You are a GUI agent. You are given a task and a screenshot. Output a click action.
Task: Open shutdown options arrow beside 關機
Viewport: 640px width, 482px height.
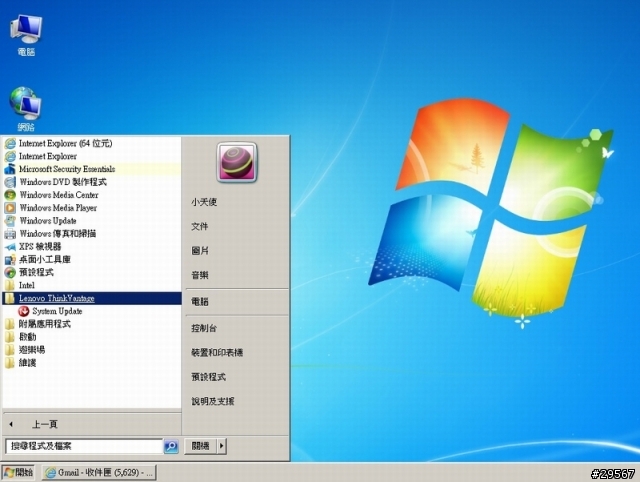pos(222,446)
